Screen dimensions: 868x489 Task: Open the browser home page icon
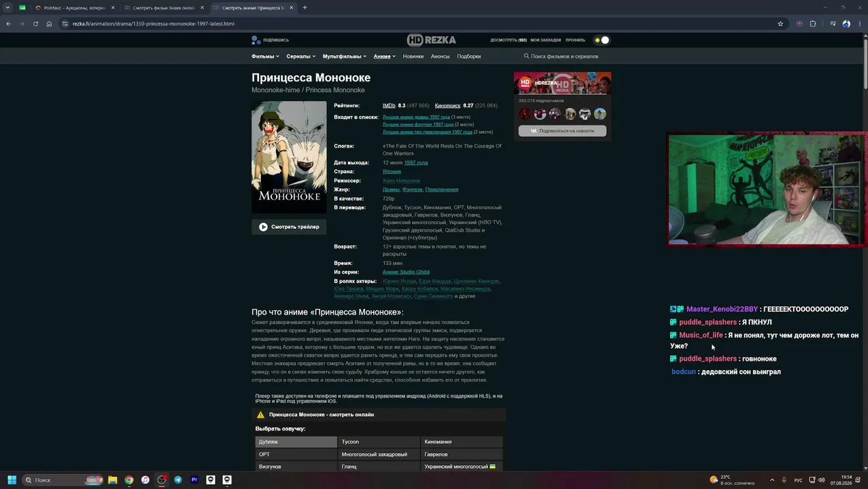coord(49,24)
